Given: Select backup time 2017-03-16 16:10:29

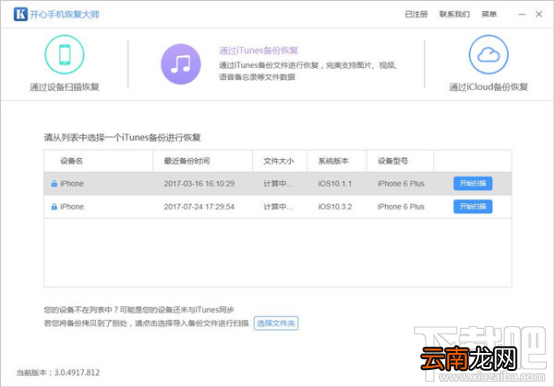Looking at the screenshot, I should click(199, 184).
